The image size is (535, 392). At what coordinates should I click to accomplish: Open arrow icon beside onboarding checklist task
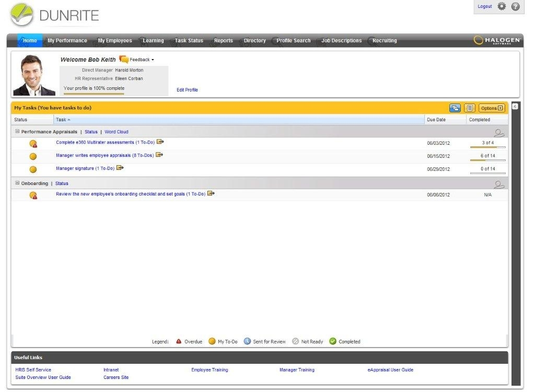click(211, 193)
